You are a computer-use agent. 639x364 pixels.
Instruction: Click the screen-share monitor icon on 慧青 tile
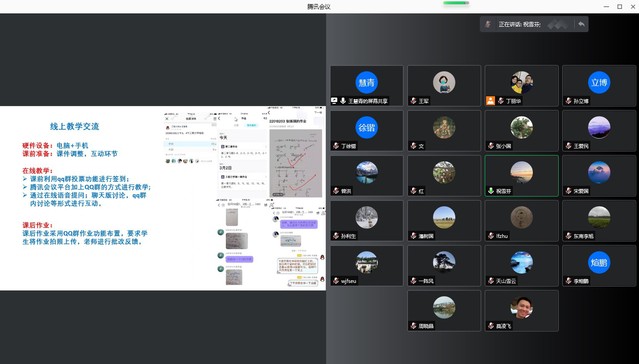point(334,101)
